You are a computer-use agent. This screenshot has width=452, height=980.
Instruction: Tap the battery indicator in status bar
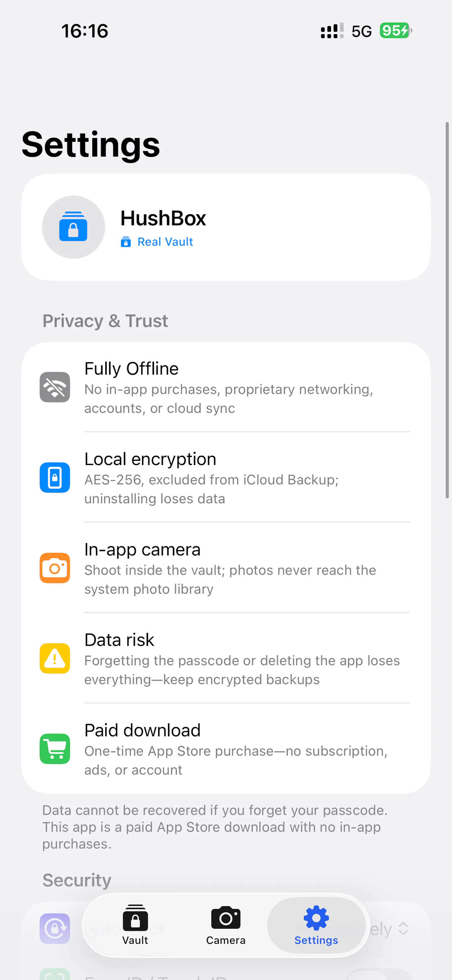click(396, 31)
